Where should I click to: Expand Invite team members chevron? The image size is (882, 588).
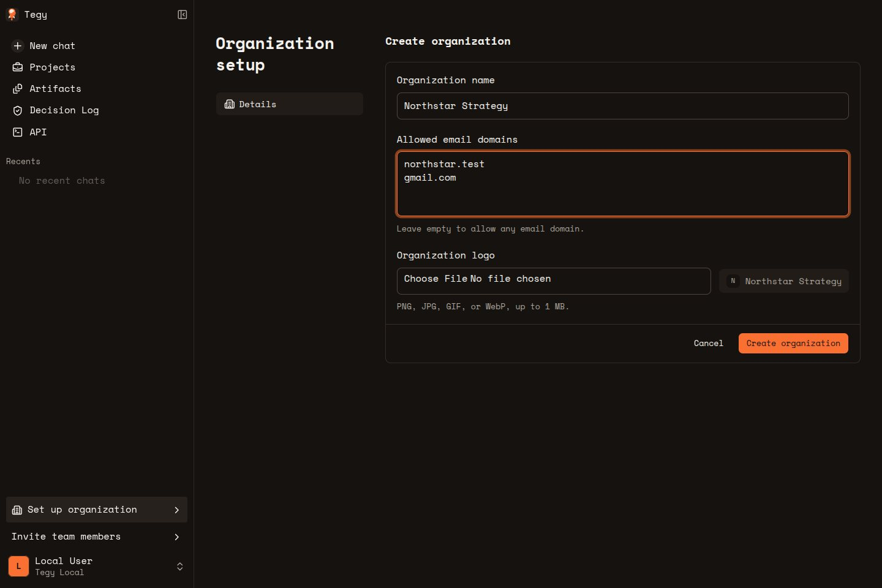coord(177,537)
